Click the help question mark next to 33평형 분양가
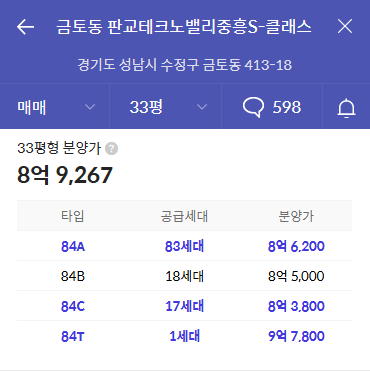 111,149
